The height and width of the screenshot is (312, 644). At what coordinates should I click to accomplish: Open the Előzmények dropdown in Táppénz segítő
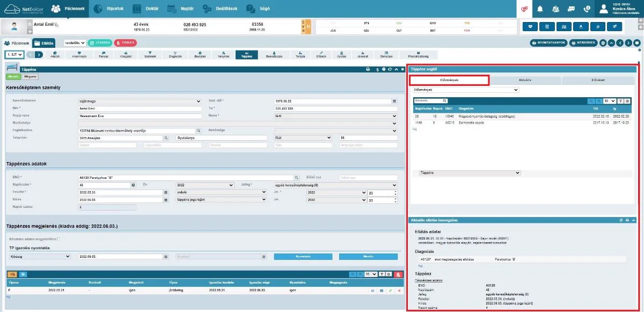[x=466, y=90]
